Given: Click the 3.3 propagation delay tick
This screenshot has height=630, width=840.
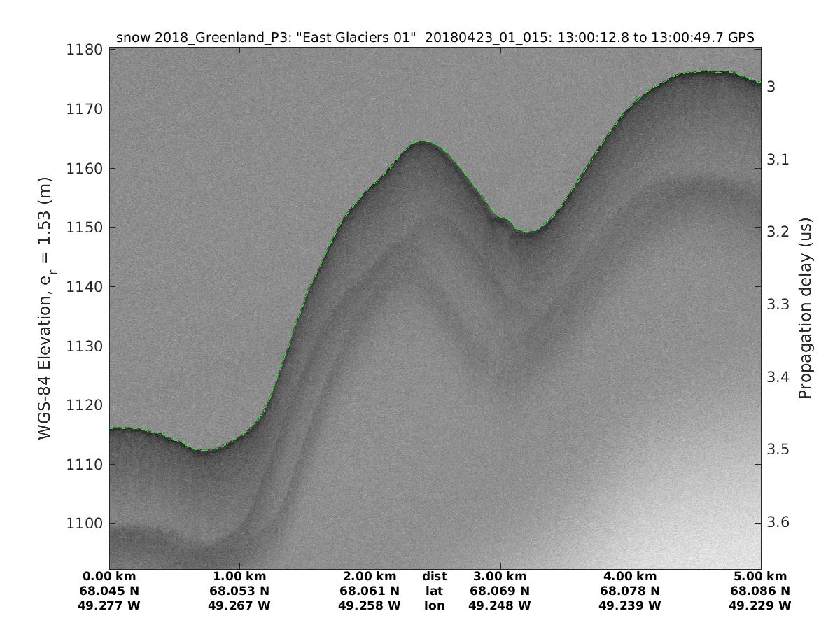Looking at the screenshot, I should (774, 304).
